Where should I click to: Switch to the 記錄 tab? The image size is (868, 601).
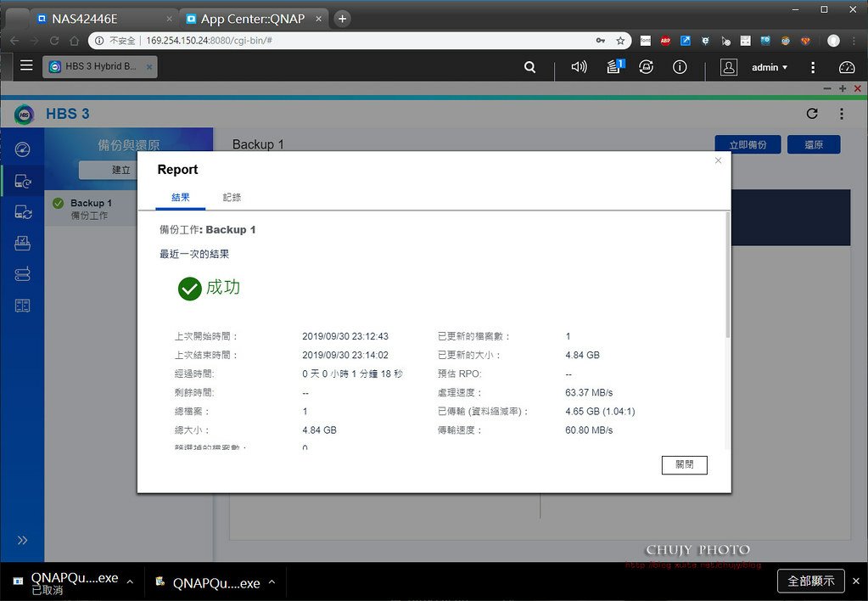[x=232, y=197]
